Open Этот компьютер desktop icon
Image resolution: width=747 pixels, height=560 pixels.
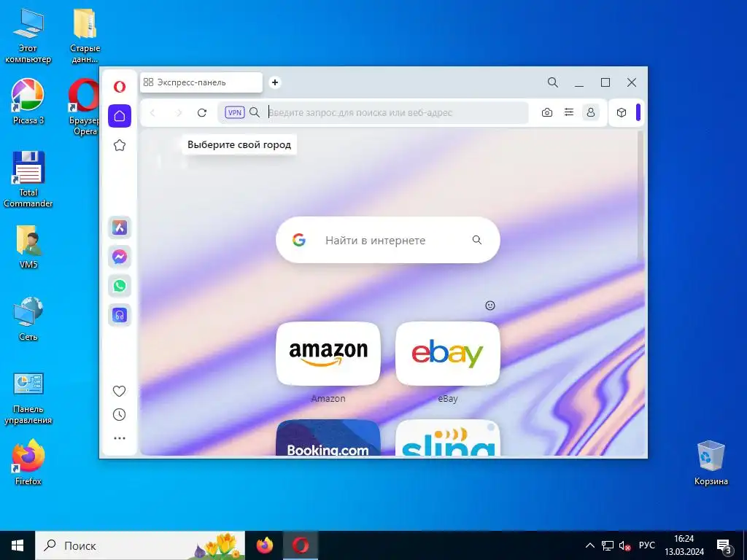click(28, 36)
